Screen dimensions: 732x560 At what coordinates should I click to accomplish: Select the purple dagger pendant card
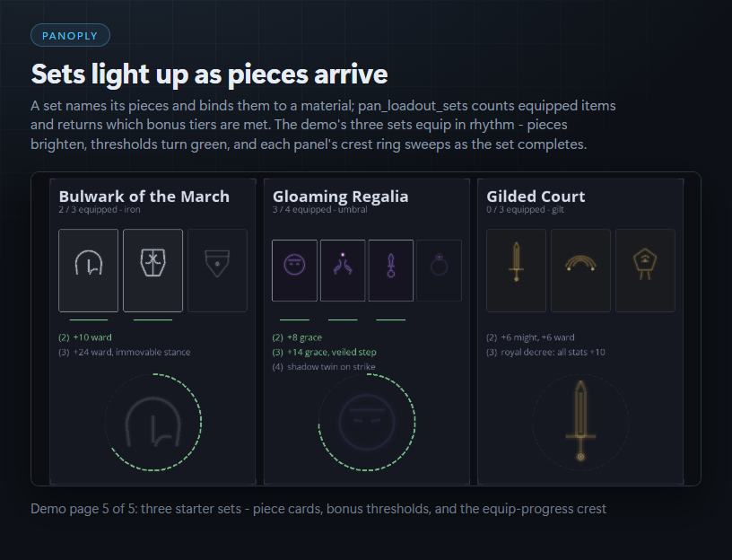(x=391, y=270)
